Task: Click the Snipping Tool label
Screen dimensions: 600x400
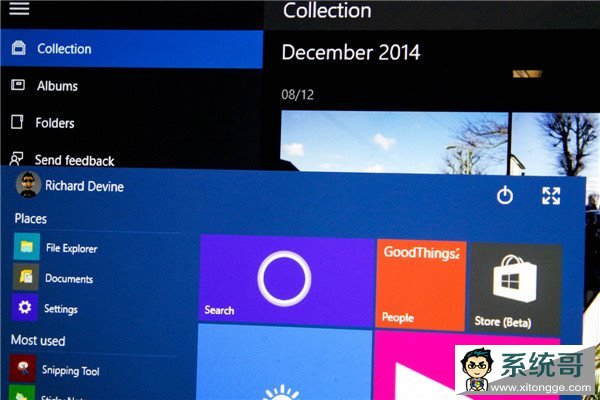Action: coord(71,370)
